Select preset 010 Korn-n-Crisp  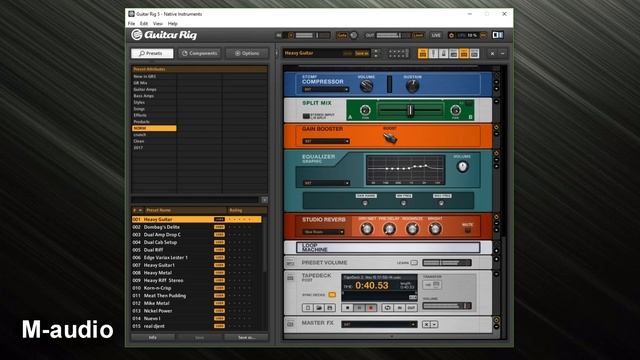(x=196, y=288)
